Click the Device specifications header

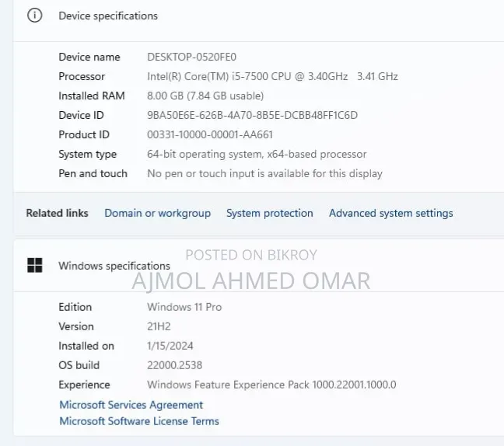tap(108, 16)
